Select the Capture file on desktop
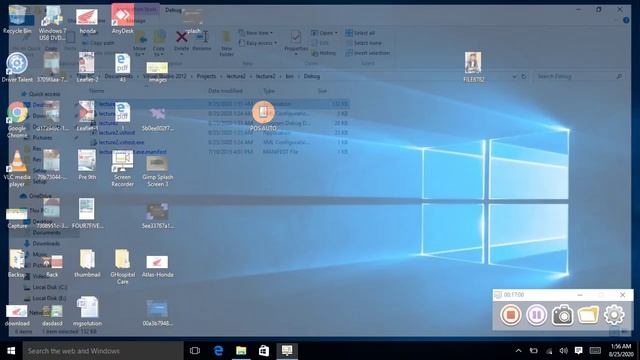The height and width of the screenshot is (360, 640). [x=17, y=218]
